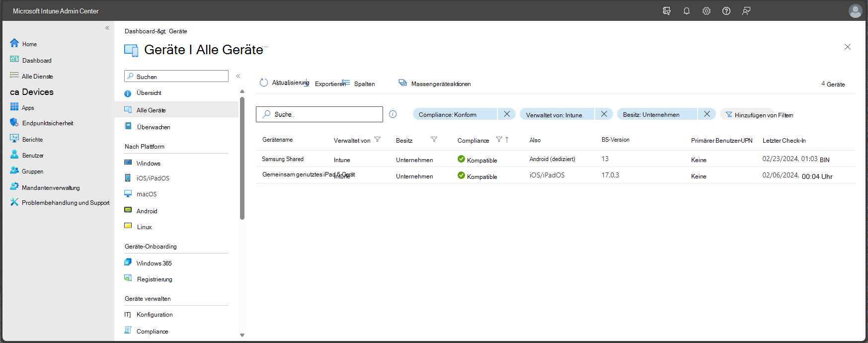
Task: Click Hinzufügen von Filtern button
Action: tap(759, 115)
